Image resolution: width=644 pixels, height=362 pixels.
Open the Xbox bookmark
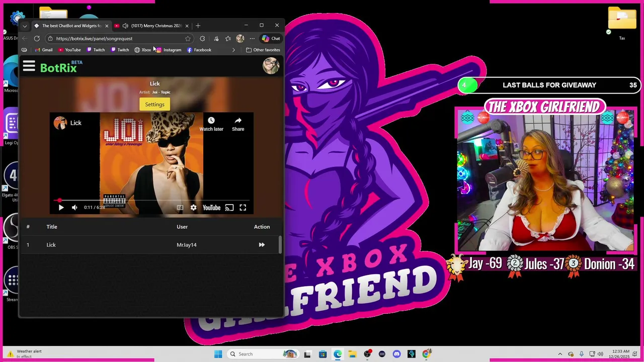click(142, 50)
